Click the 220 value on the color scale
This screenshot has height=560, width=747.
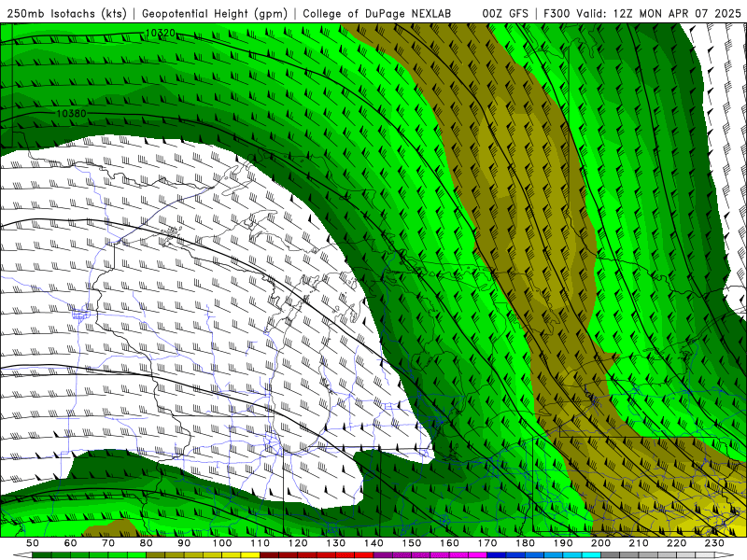(x=677, y=543)
